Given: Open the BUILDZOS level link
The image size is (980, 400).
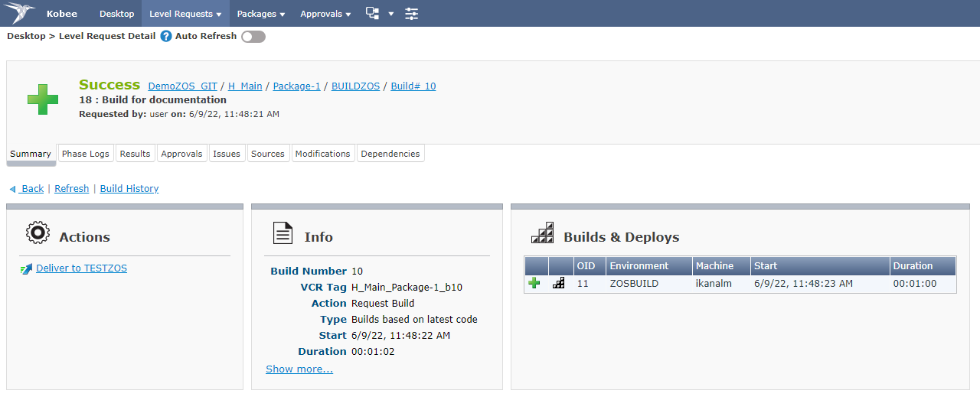Looking at the screenshot, I should tap(355, 86).
